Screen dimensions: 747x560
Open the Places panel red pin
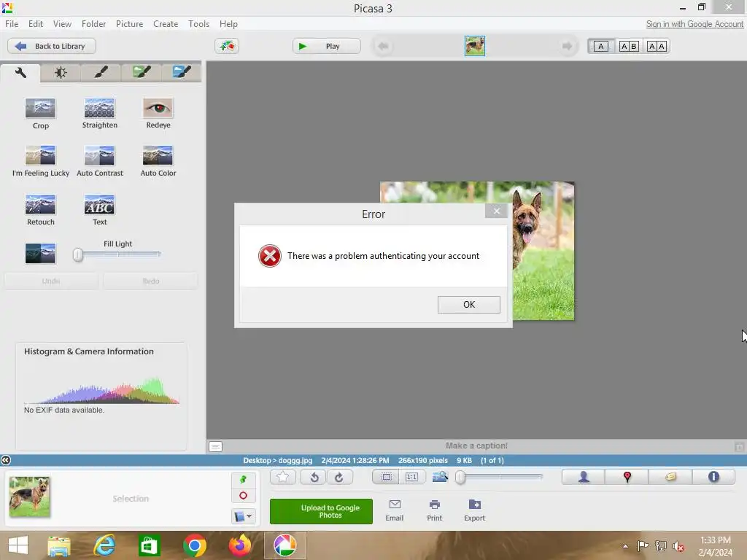627,477
